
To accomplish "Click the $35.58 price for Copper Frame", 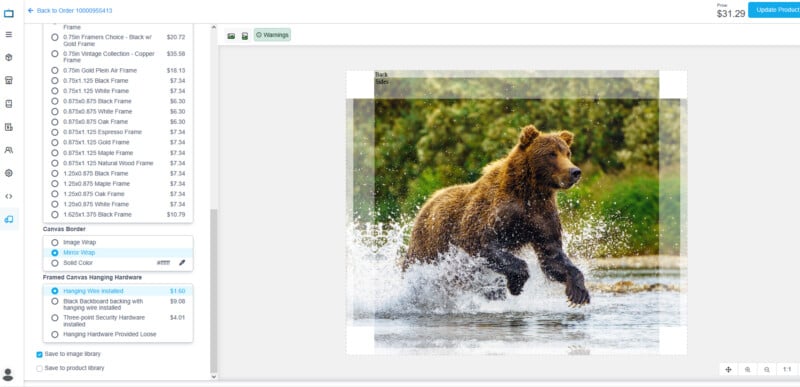I will pos(176,54).
